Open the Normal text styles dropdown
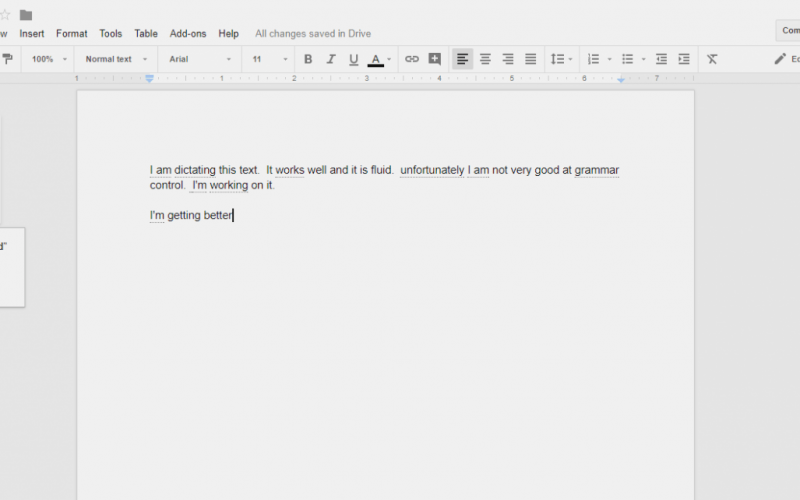This screenshot has width=800, height=500. click(x=116, y=59)
